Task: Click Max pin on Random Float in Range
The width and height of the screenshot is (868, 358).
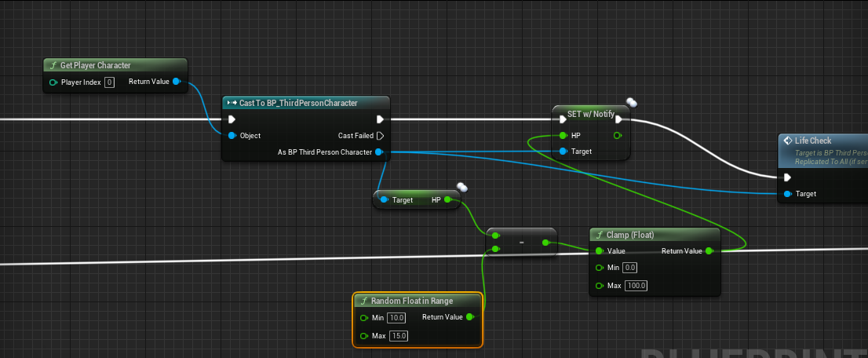Action: pos(363,336)
